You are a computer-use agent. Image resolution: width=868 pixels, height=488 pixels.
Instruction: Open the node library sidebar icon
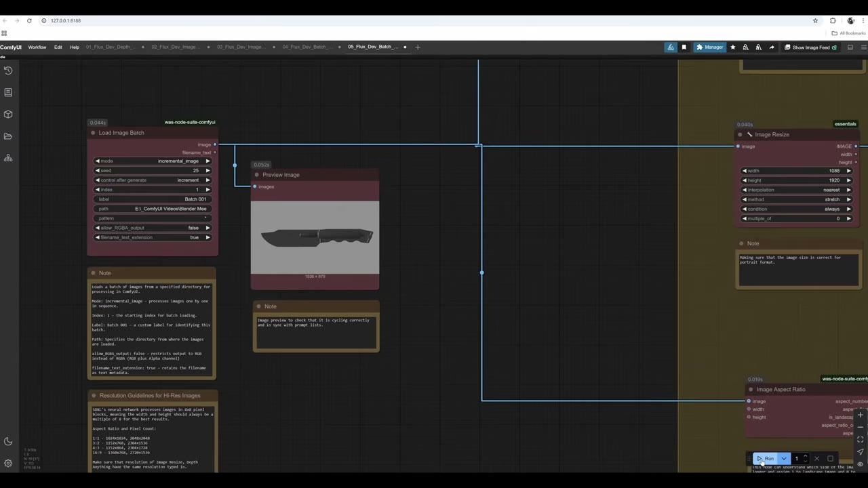click(8, 92)
